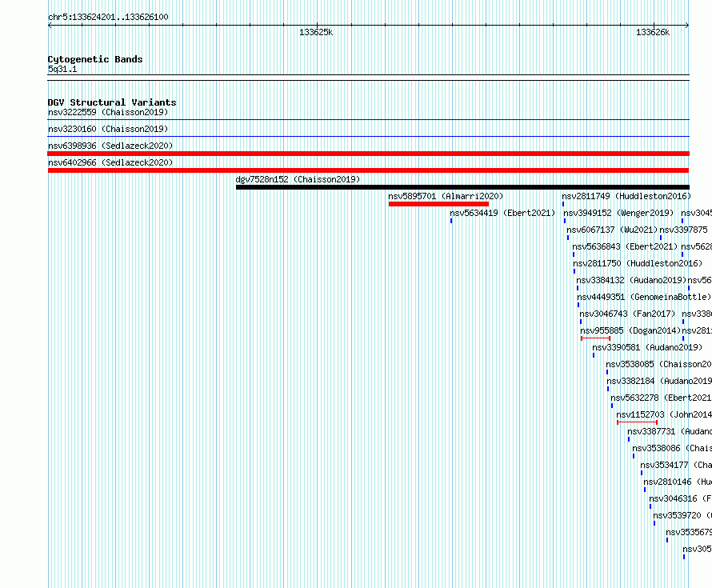Open the nsv955885 (Dogan2014) label

point(630,330)
